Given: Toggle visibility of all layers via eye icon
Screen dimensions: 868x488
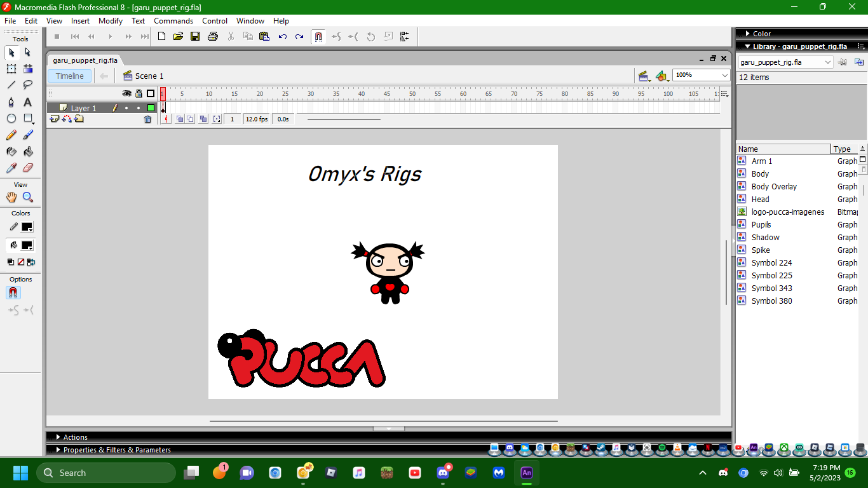Looking at the screenshot, I should click(126, 93).
